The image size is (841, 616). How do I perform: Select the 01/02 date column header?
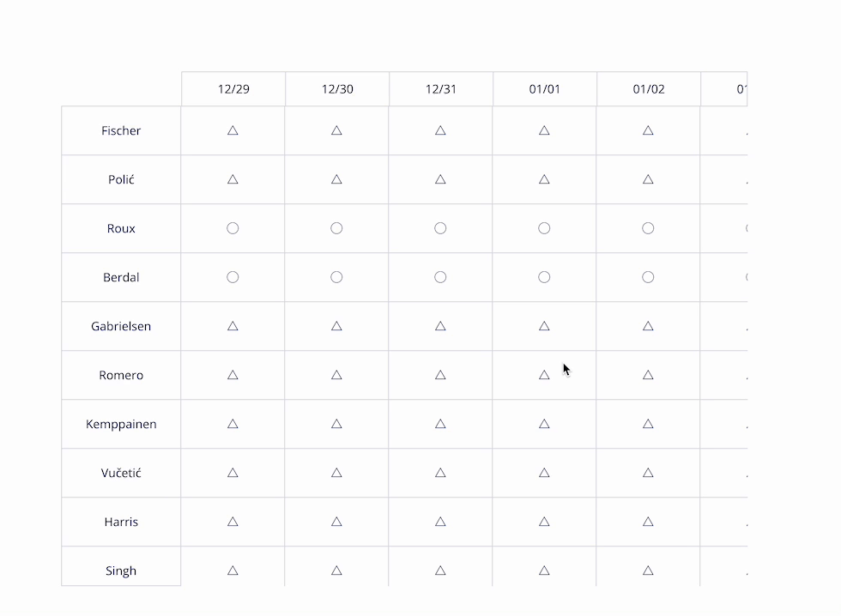[x=649, y=89]
